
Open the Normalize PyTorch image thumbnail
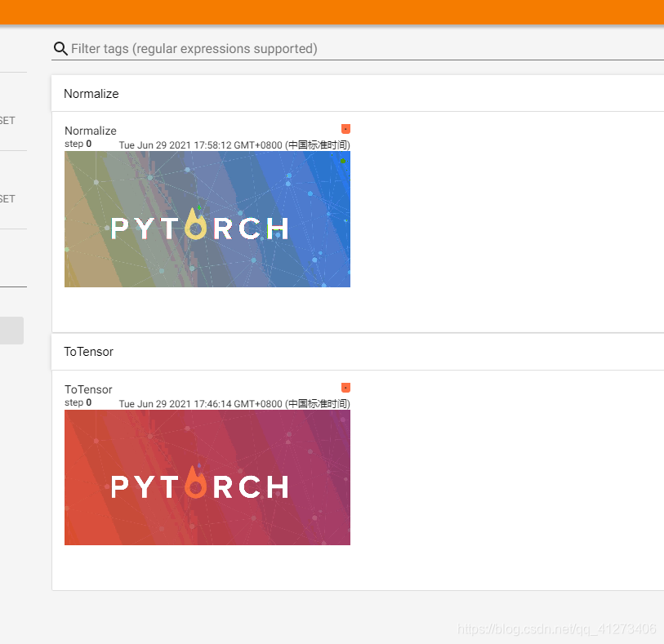[207, 220]
